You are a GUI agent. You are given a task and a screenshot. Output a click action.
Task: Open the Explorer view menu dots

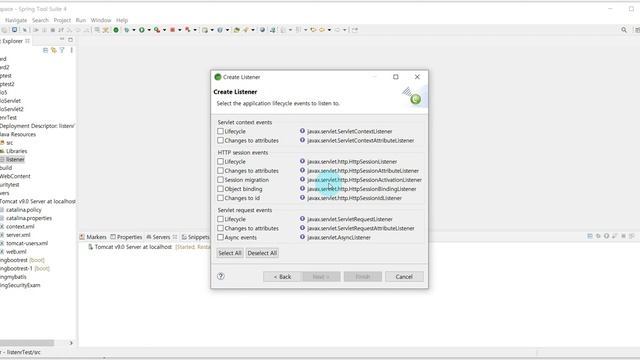[x=71, y=50]
